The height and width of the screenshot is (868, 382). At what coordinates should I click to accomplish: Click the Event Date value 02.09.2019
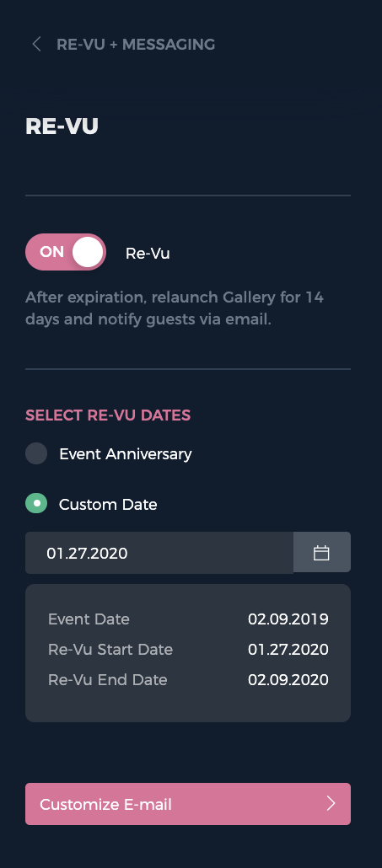[288, 619]
